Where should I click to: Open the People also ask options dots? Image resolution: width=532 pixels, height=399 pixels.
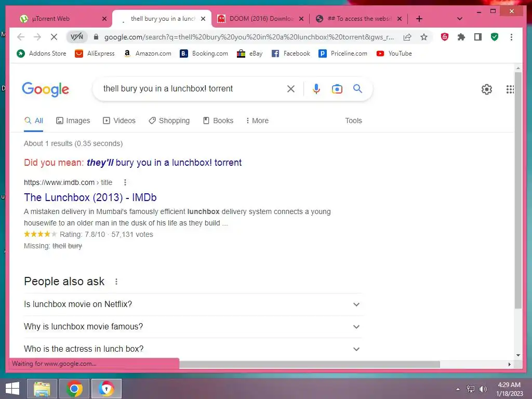point(116,282)
